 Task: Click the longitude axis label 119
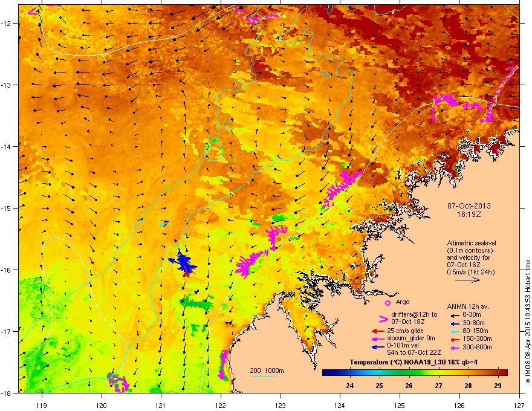[x=42, y=405]
